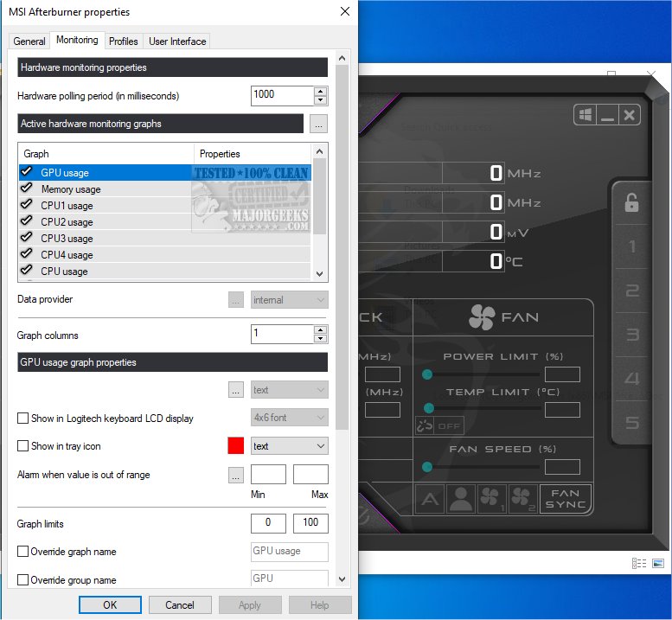Decrease Graph columns value
672x620 pixels.
point(320,338)
